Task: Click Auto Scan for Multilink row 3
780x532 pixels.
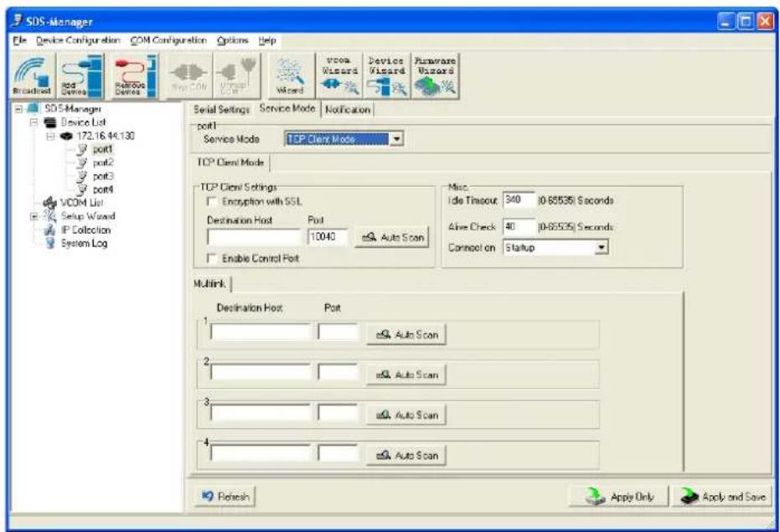Action: (x=406, y=415)
